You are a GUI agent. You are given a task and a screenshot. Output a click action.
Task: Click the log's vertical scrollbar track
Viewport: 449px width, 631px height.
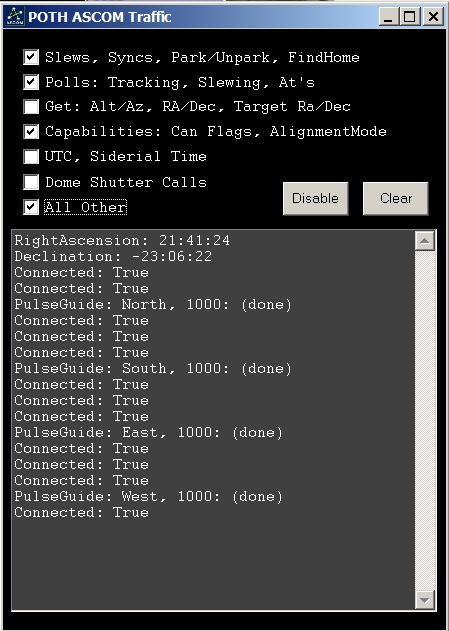(x=425, y=421)
